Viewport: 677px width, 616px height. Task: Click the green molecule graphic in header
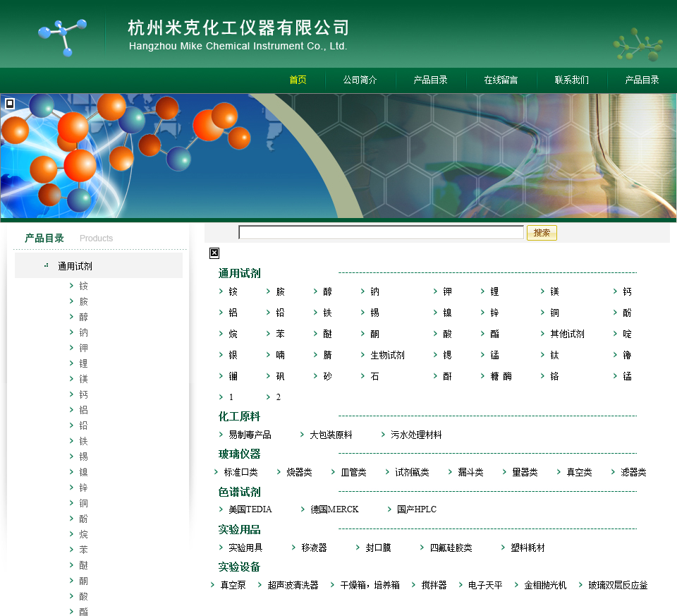(638, 44)
